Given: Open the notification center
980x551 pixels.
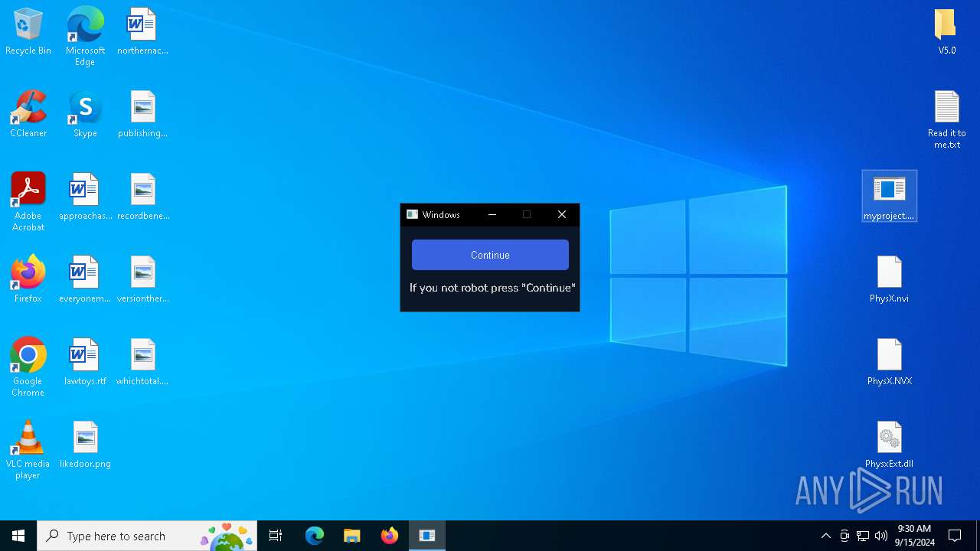Looking at the screenshot, I should click(955, 536).
